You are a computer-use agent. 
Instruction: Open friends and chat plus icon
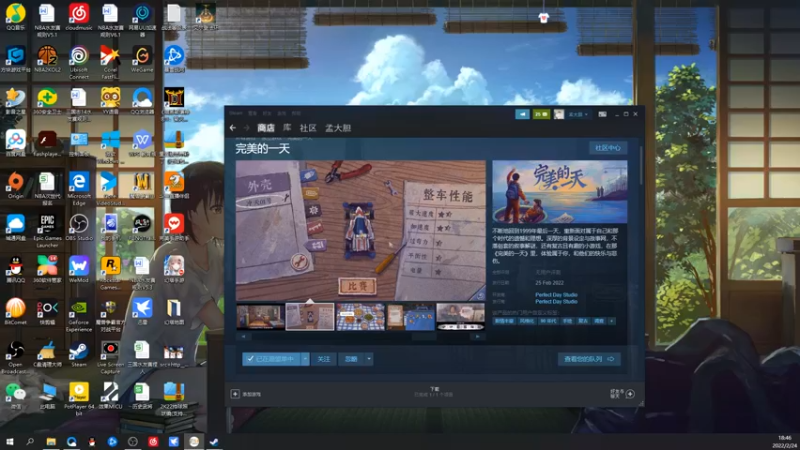[x=630, y=394]
